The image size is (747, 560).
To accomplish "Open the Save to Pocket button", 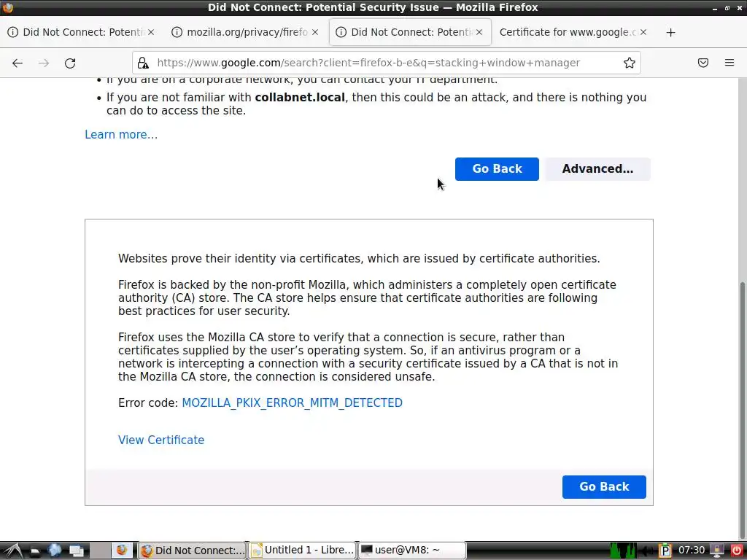I will tap(703, 63).
